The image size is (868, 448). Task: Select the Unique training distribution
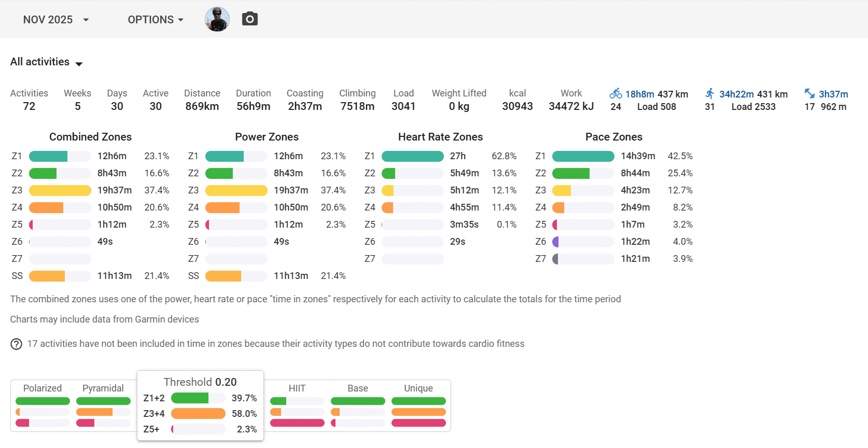click(418, 388)
